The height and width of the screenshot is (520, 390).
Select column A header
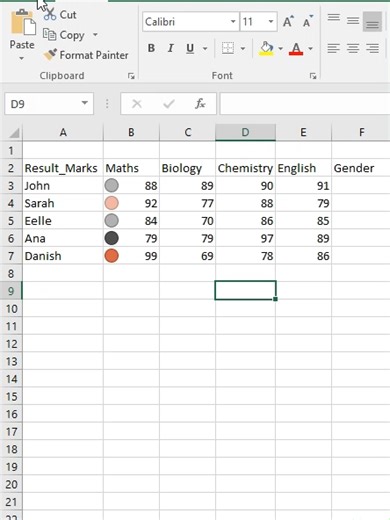[x=63, y=132]
